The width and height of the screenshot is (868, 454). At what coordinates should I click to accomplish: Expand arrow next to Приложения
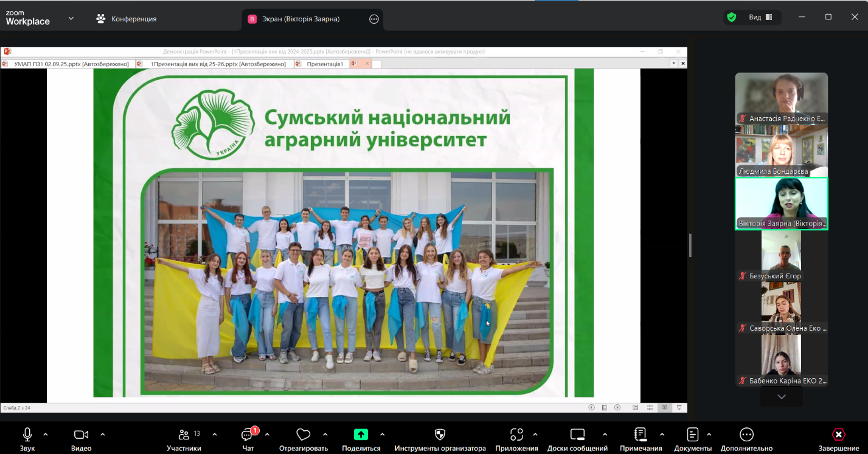point(535,435)
